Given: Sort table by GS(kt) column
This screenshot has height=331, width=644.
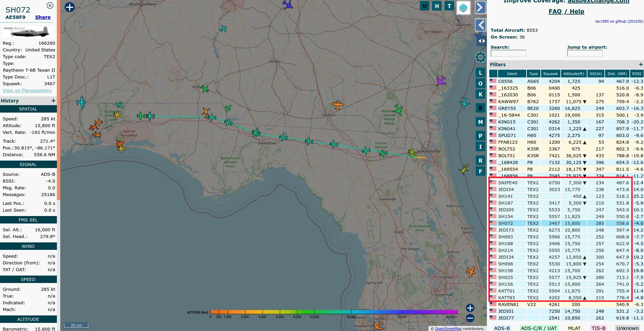Looking at the screenshot, I should click(x=596, y=74).
